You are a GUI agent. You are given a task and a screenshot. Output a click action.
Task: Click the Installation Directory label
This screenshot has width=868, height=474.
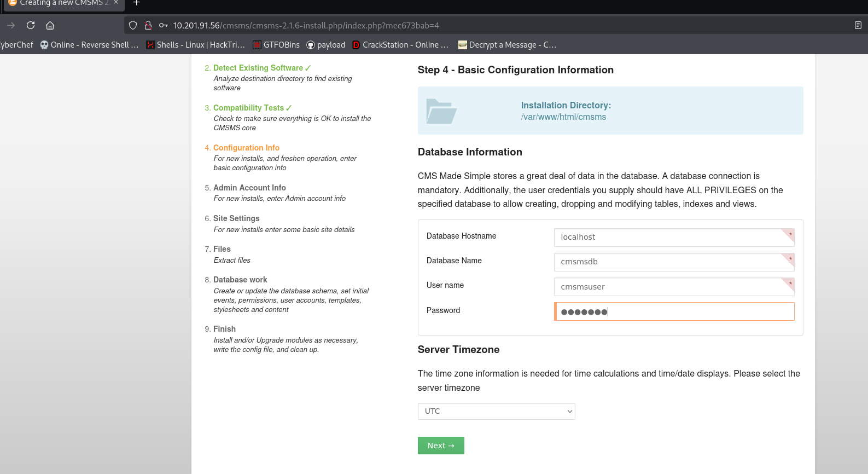566,105
